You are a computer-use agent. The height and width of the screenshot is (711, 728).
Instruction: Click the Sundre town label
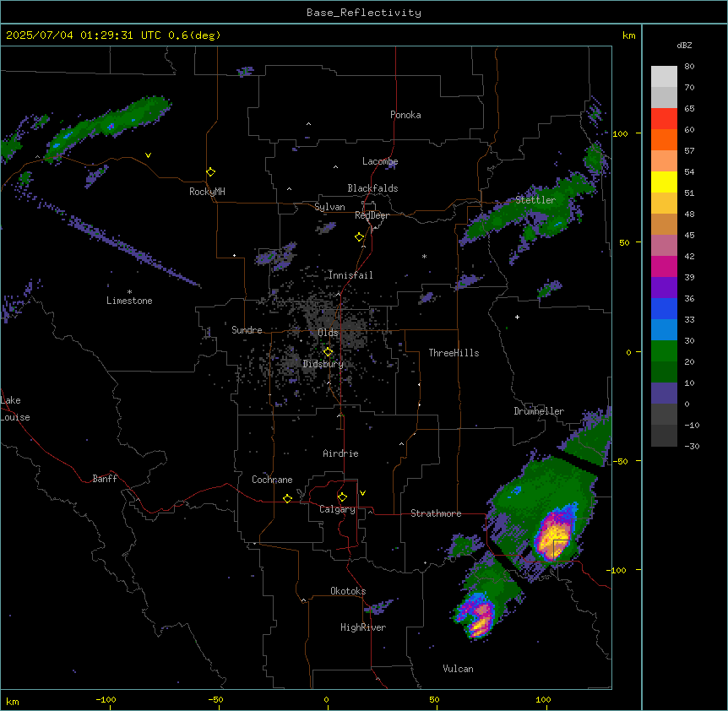tap(247, 330)
